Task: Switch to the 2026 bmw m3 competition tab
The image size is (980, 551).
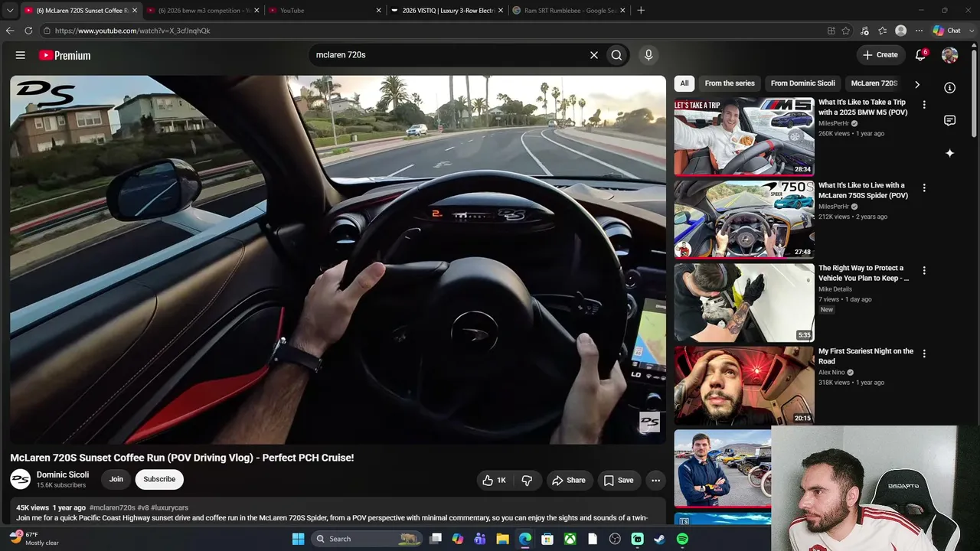Action: pos(203,11)
